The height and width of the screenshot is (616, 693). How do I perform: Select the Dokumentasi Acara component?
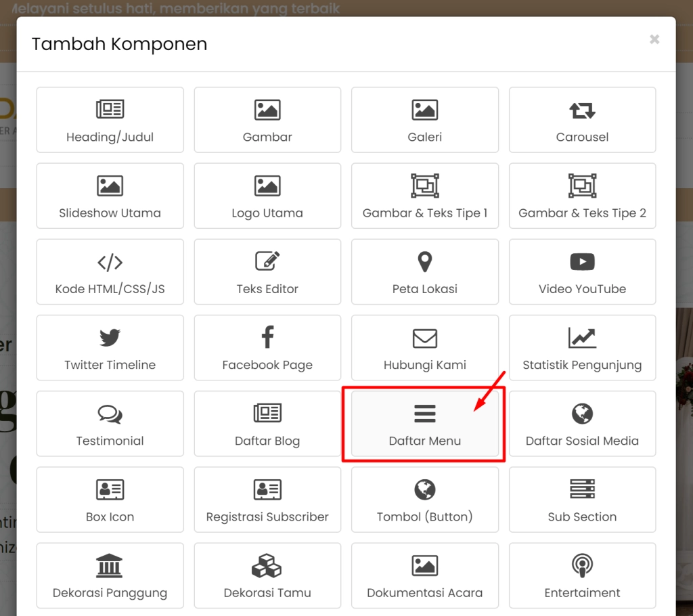click(424, 575)
